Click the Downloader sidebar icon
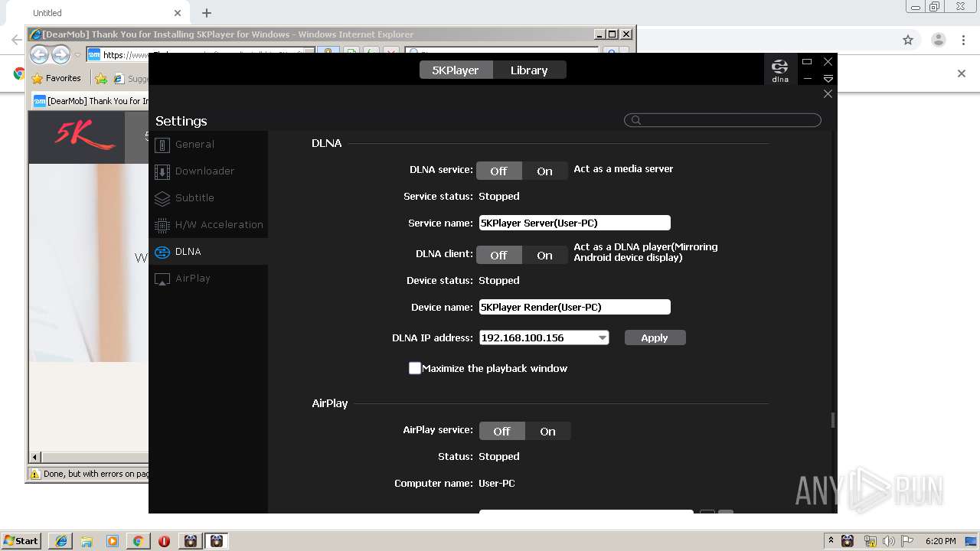 162,171
